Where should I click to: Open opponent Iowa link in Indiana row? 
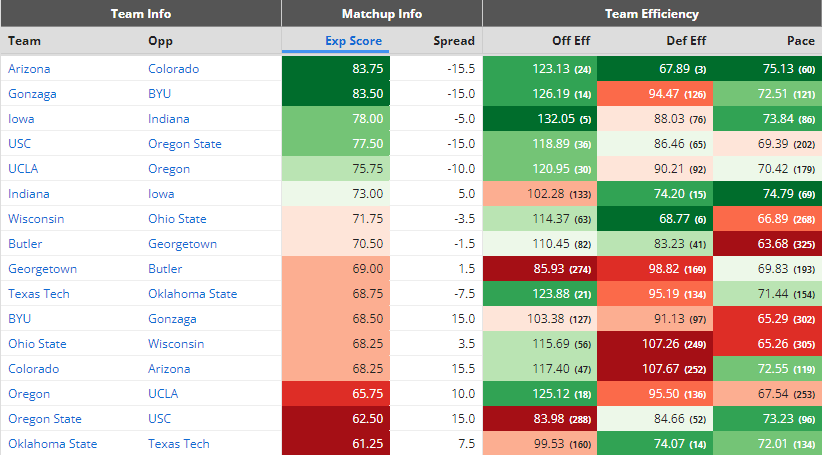(161, 193)
